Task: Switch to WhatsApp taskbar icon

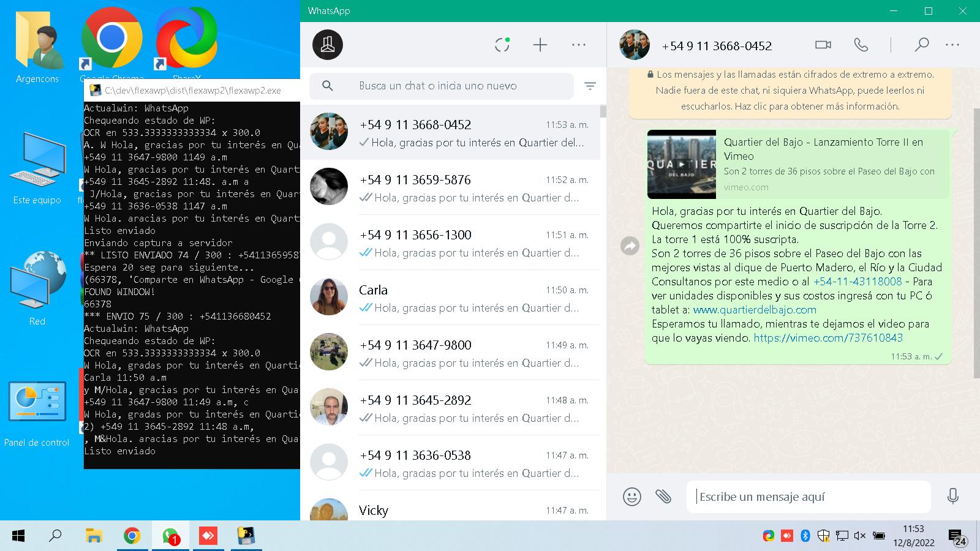Action: [170, 536]
